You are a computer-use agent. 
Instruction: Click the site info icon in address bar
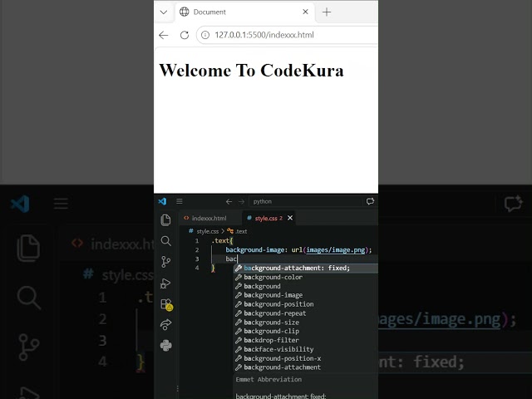205,35
